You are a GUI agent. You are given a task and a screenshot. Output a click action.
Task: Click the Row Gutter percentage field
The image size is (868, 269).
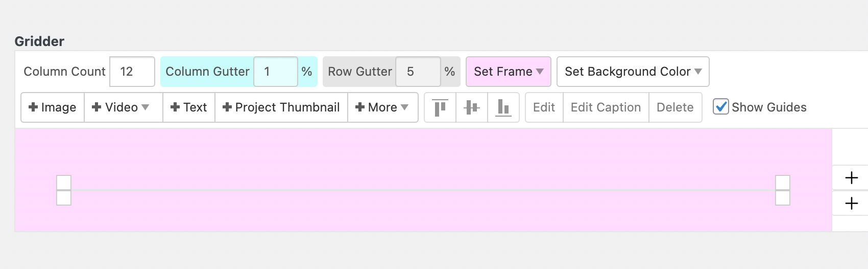coord(417,72)
